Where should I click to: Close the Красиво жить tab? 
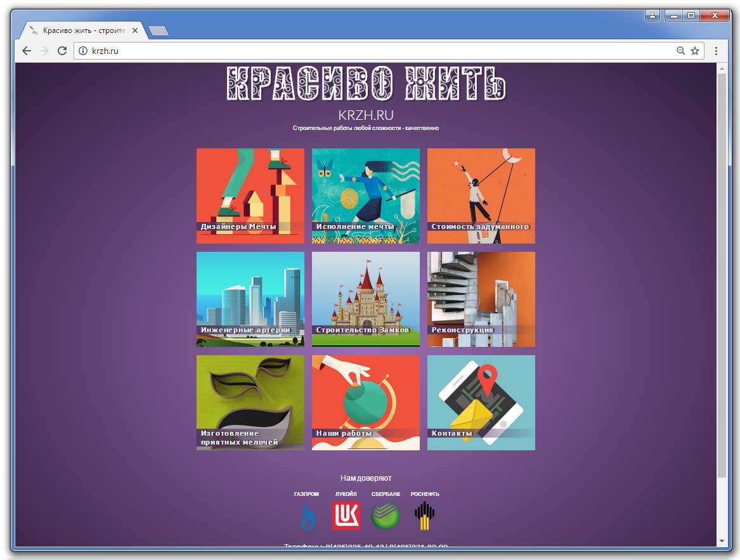pyautogui.click(x=135, y=30)
